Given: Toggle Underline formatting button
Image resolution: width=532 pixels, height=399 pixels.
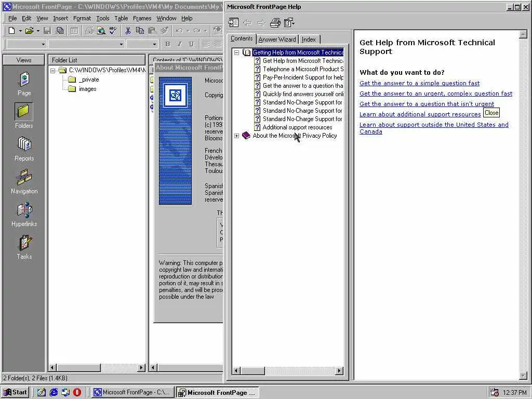Looking at the screenshot, I should [x=191, y=44].
